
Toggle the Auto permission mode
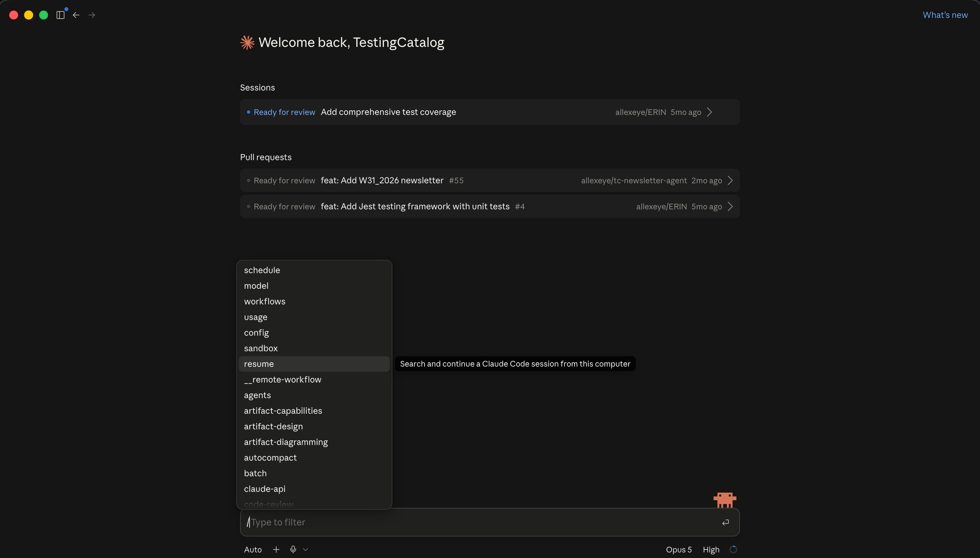pyautogui.click(x=253, y=550)
